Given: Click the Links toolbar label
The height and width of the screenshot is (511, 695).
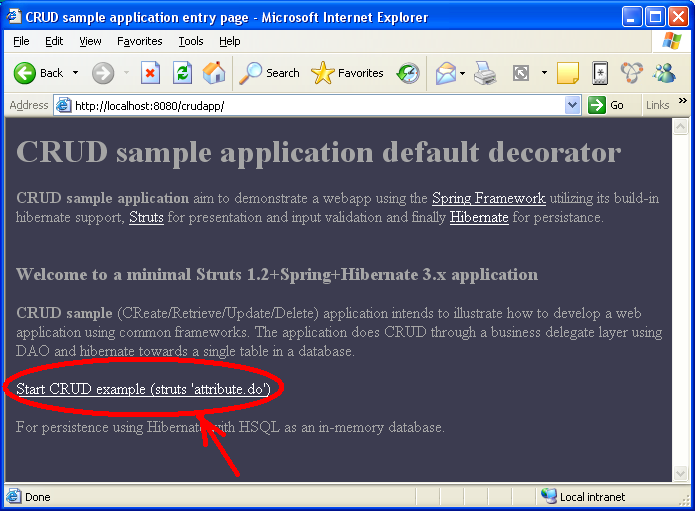Looking at the screenshot, I should click(x=657, y=105).
